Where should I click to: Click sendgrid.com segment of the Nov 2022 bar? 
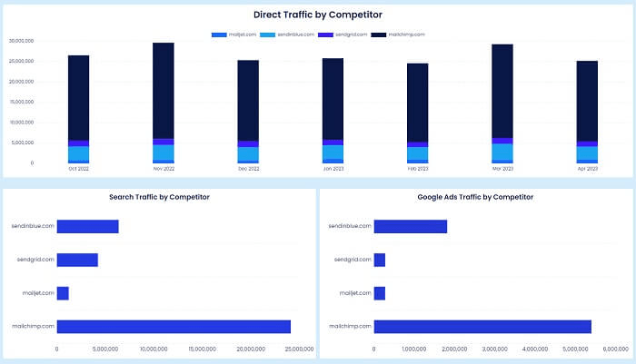tap(164, 142)
